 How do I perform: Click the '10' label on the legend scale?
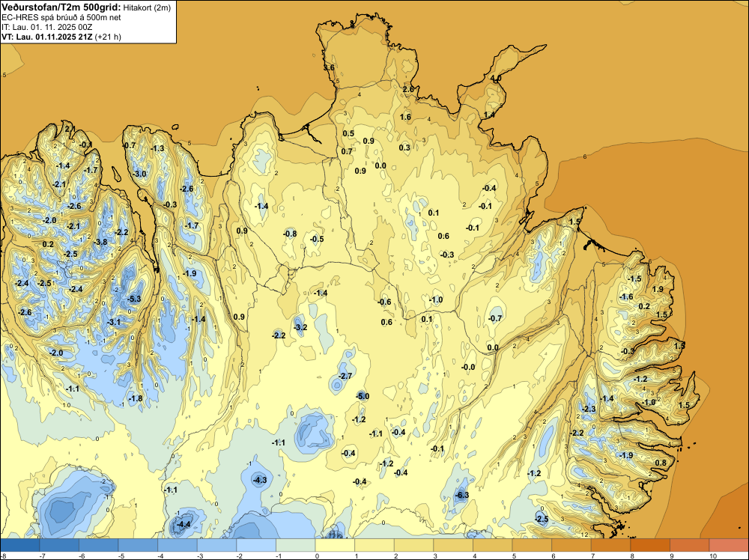(x=713, y=556)
